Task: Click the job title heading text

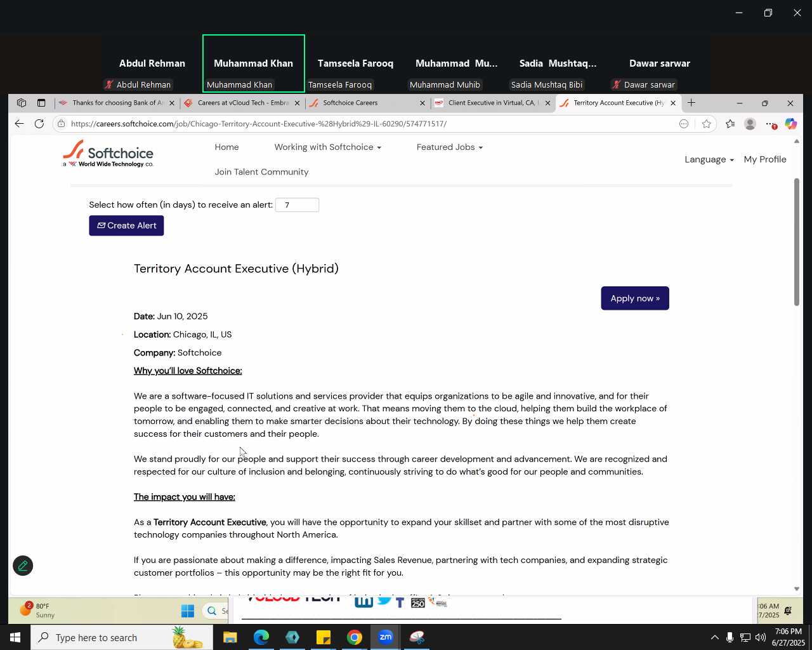Action: 236,269
